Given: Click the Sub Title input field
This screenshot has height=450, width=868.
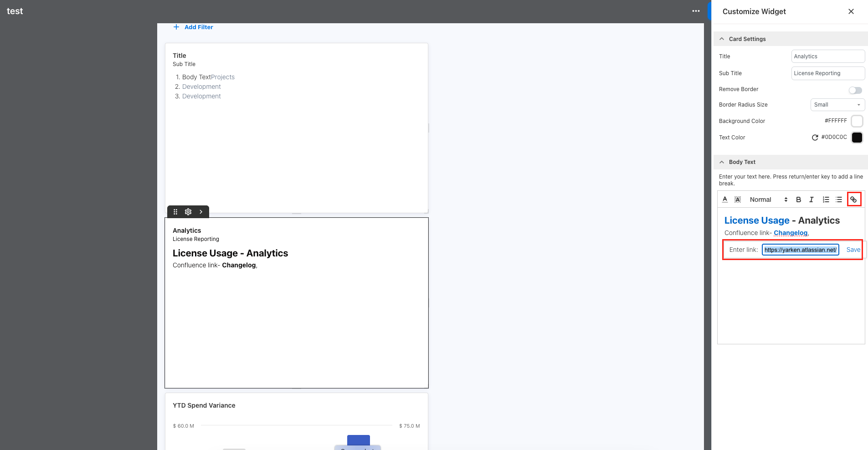Looking at the screenshot, I should tap(827, 73).
